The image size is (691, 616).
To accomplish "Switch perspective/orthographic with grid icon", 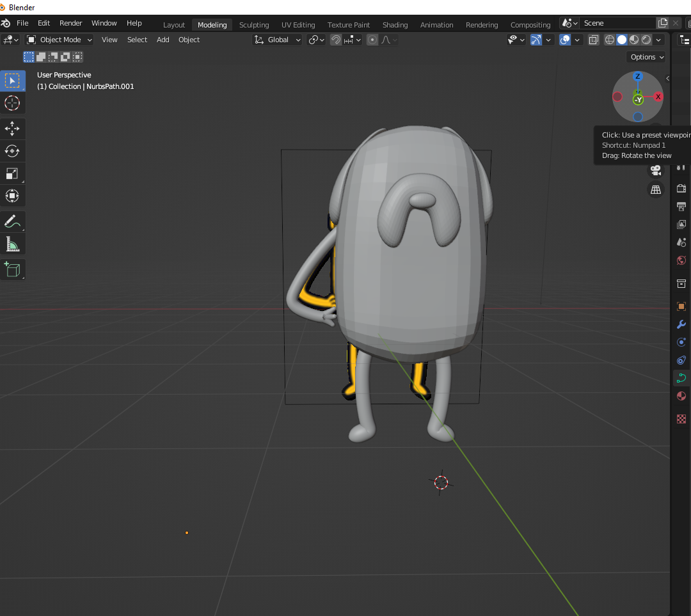I will pyautogui.click(x=656, y=189).
